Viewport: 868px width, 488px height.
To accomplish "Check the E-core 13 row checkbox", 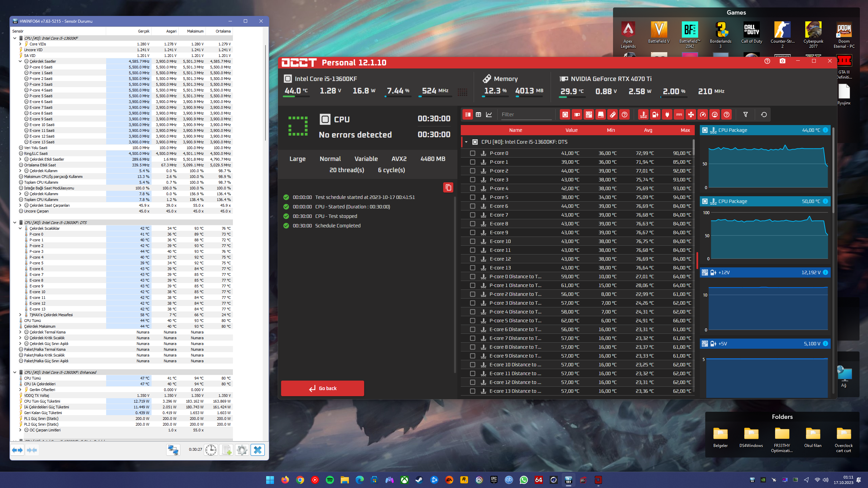I will point(473,268).
